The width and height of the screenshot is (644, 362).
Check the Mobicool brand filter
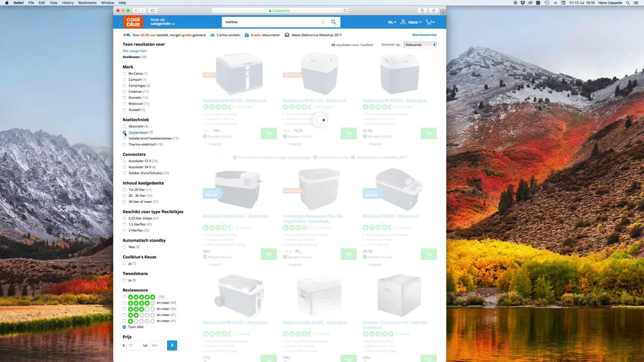pyautogui.click(x=124, y=104)
